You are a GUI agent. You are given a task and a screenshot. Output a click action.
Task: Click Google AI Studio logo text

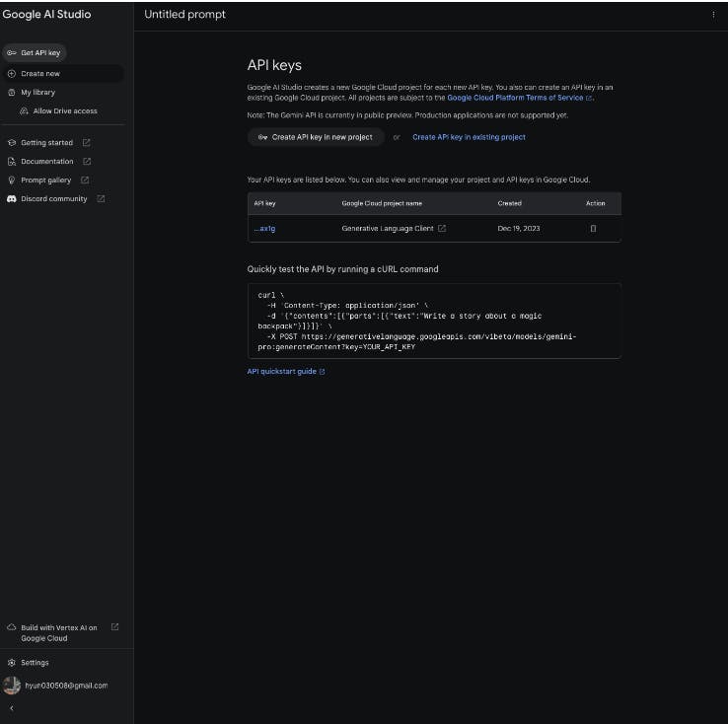(46, 15)
